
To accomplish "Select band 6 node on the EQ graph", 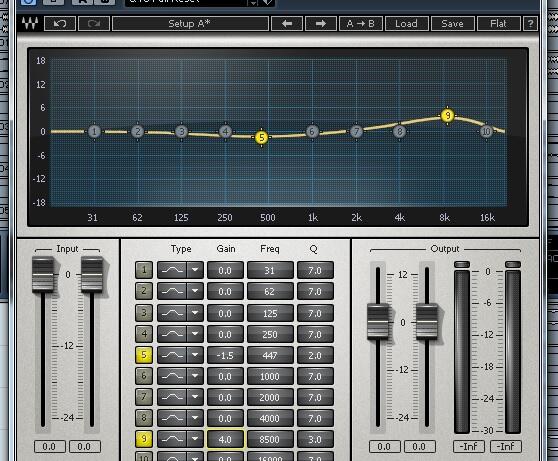I will click(x=312, y=132).
